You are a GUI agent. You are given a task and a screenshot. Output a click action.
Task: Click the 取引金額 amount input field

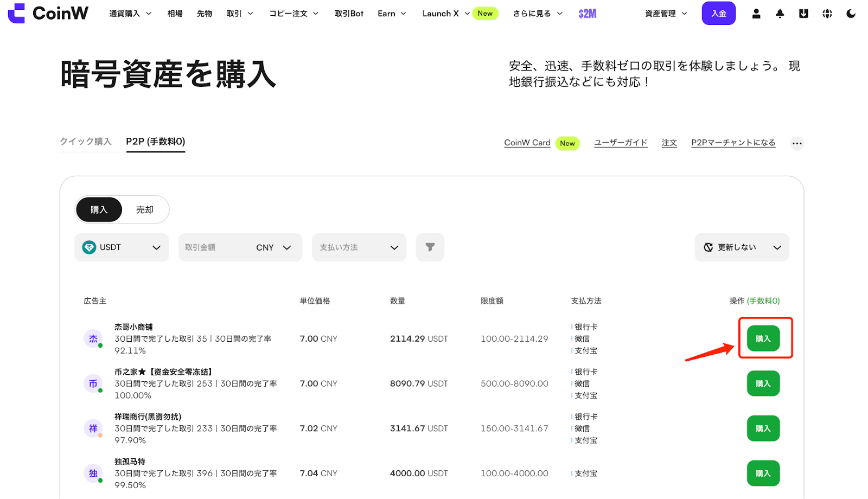click(x=214, y=247)
